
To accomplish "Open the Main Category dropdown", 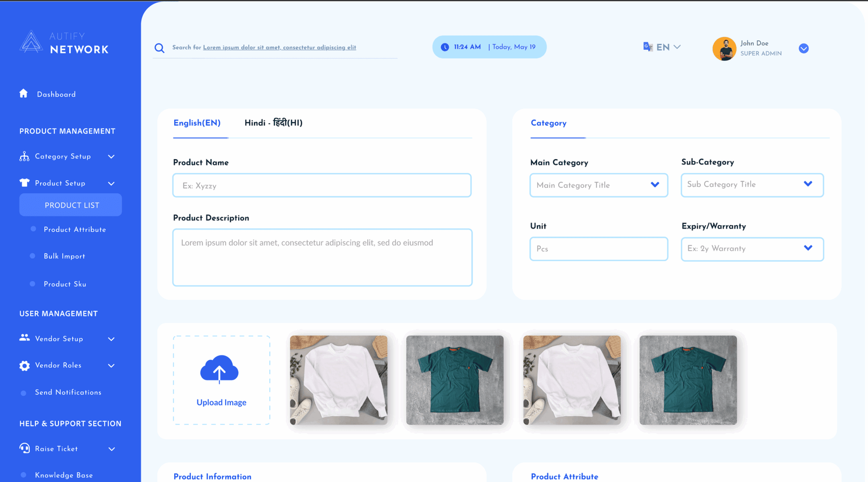I will 598,185.
